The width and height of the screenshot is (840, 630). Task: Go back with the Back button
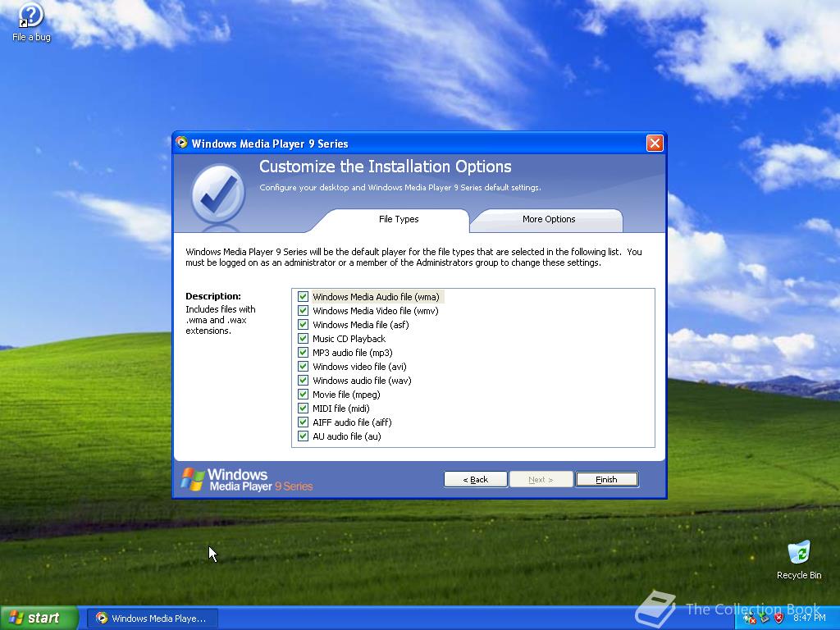[475, 479]
